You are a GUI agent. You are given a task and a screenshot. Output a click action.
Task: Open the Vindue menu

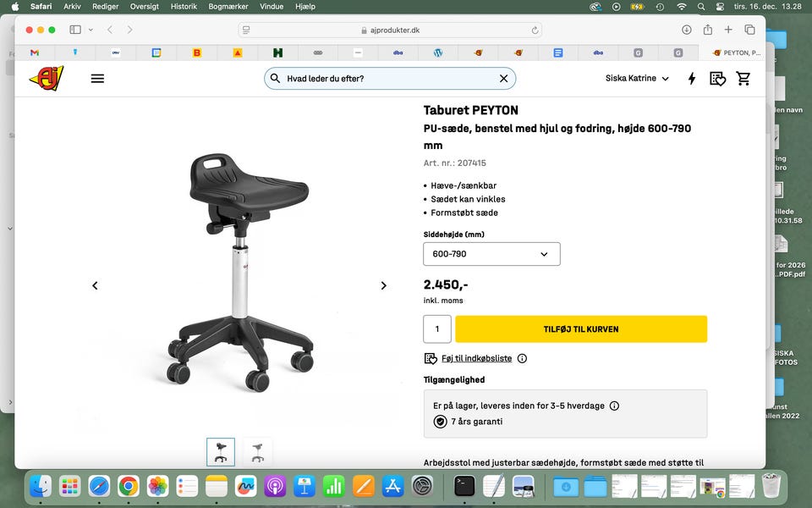click(272, 6)
